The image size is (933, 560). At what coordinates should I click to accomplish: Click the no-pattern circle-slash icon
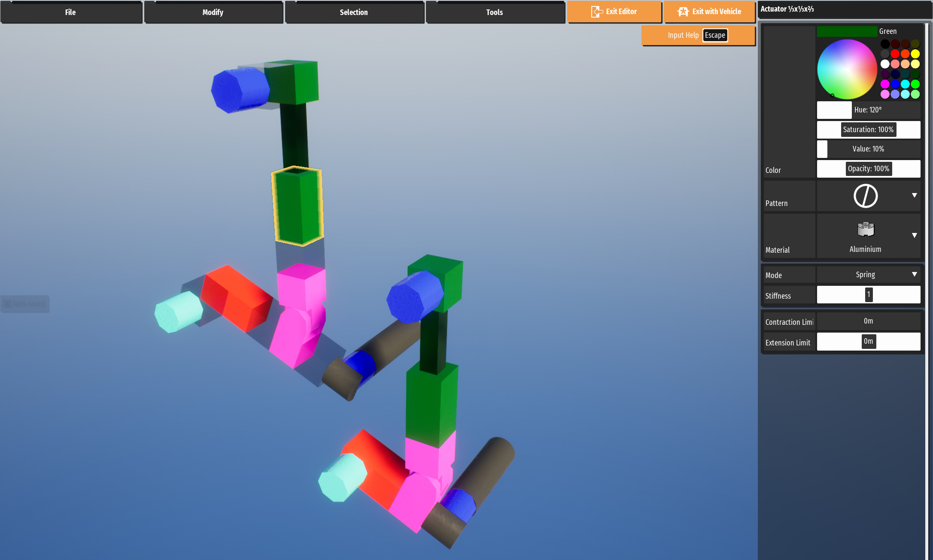click(x=866, y=196)
